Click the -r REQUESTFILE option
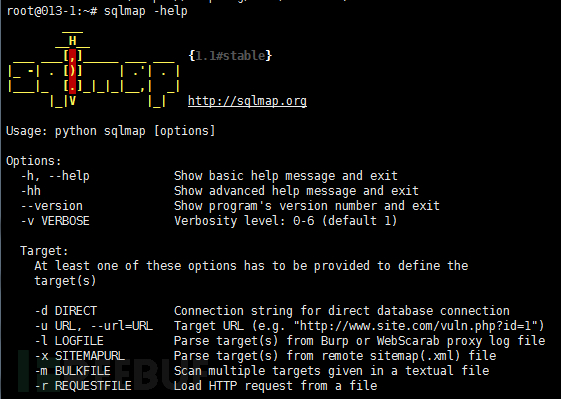561x399 pixels. click(x=83, y=386)
